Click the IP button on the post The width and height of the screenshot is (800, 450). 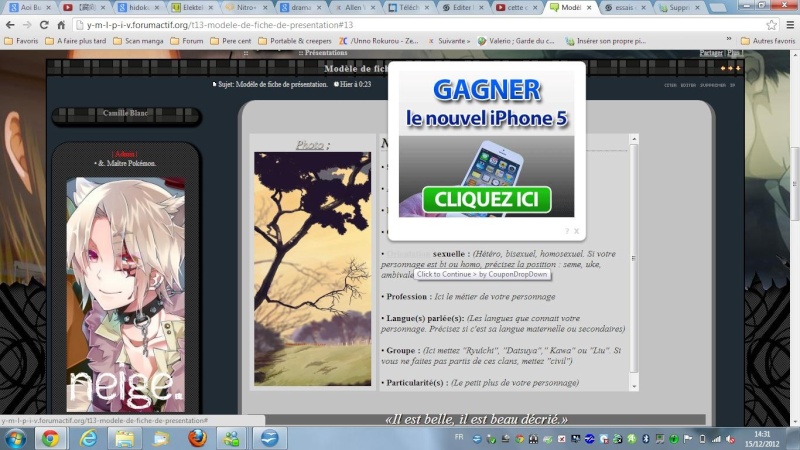point(732,85)
